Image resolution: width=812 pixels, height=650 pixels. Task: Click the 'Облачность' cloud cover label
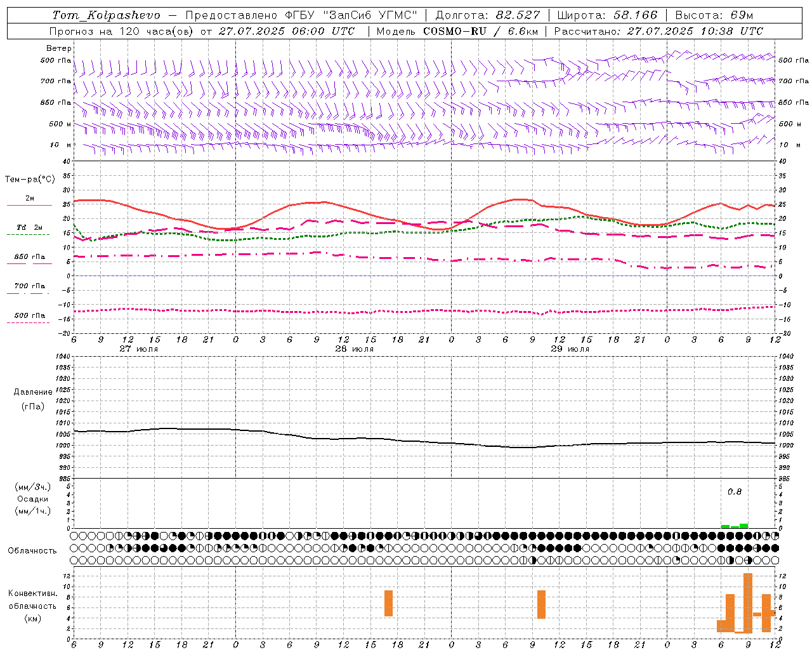point(32,551)
